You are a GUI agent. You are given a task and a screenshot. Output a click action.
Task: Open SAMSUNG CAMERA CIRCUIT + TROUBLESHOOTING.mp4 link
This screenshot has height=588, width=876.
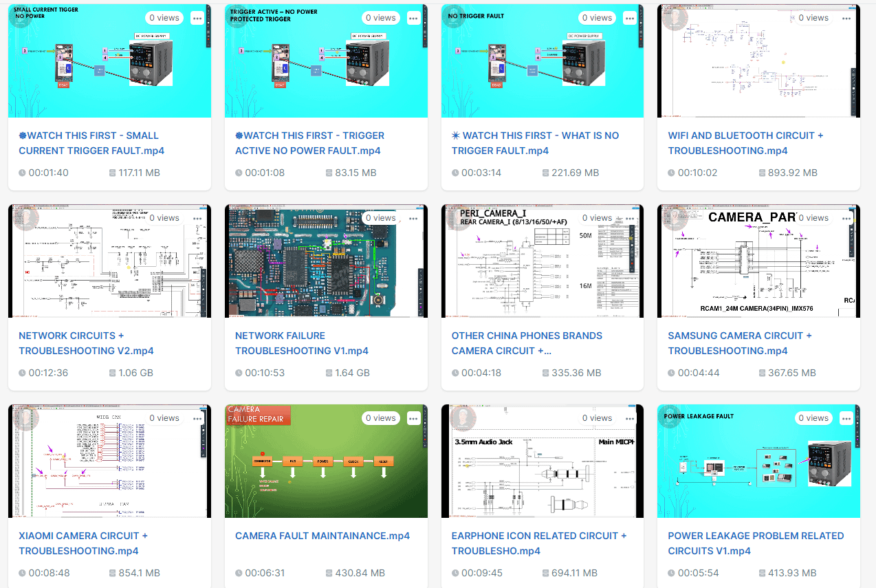(x=739, y=343)
